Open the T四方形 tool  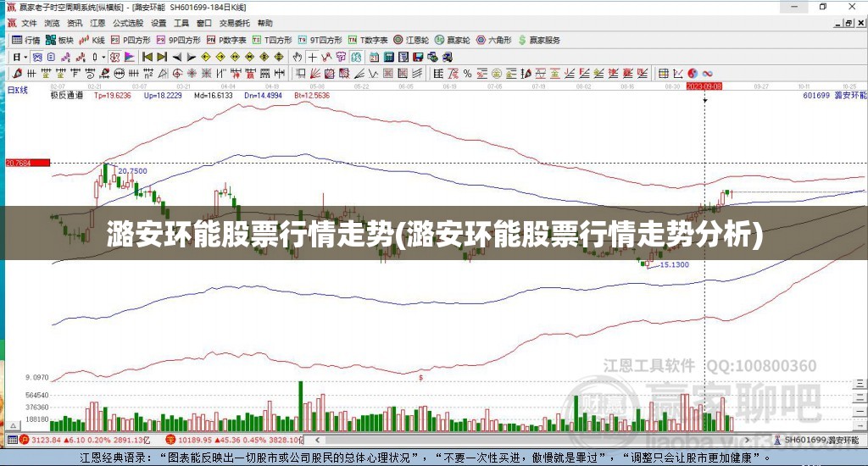[272, 40]
